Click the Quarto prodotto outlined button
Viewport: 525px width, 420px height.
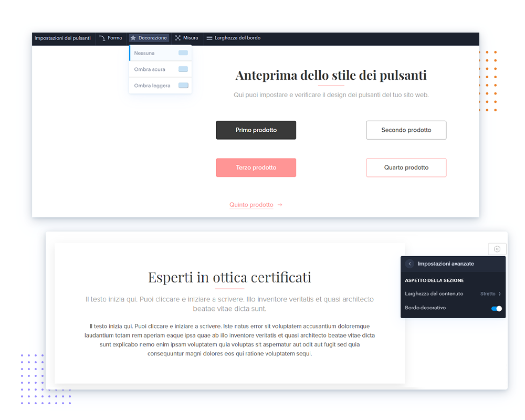(x=406, y=167)
